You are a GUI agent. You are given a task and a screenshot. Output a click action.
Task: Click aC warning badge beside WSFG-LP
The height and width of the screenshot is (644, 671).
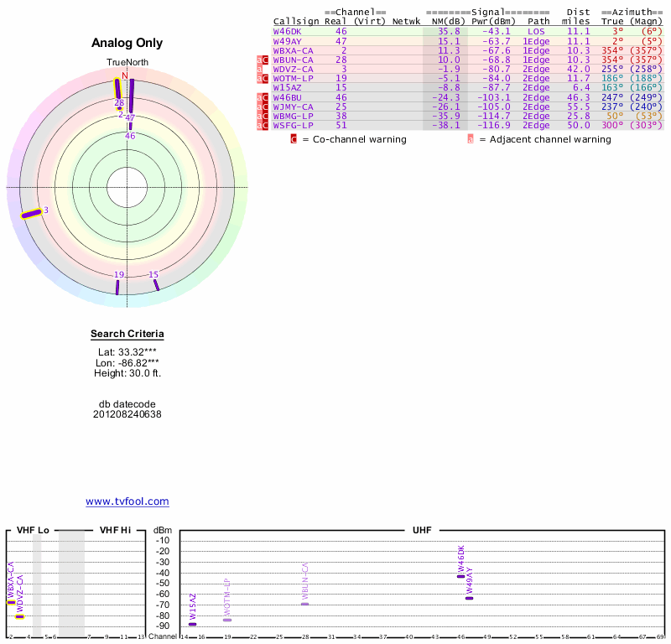[x=263, y=126]
